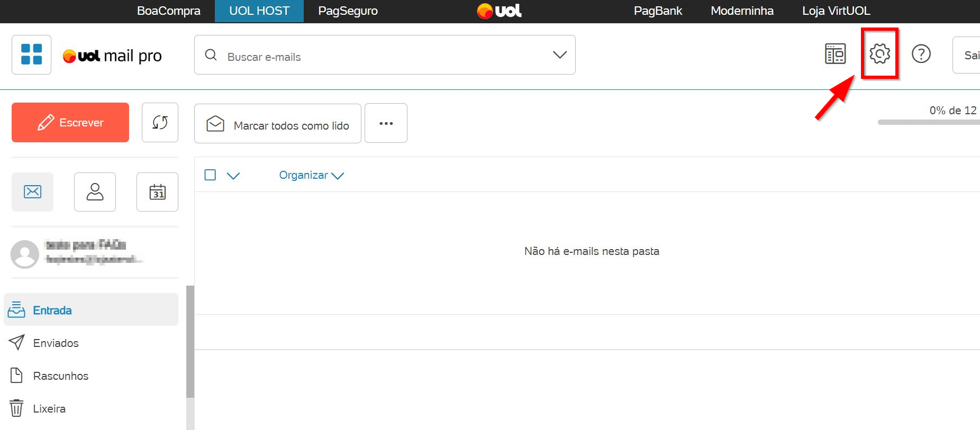Viewport: 980px width, 430px height.
Task: Open the apps grid menu icon
Action: click(x=31, y=54)
